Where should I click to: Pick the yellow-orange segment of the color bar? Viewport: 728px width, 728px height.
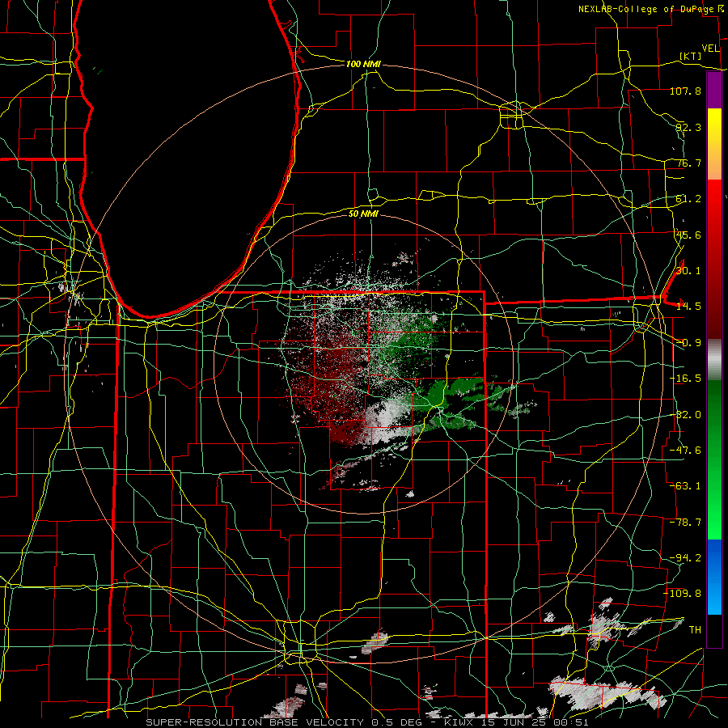(x=714, y=144)
